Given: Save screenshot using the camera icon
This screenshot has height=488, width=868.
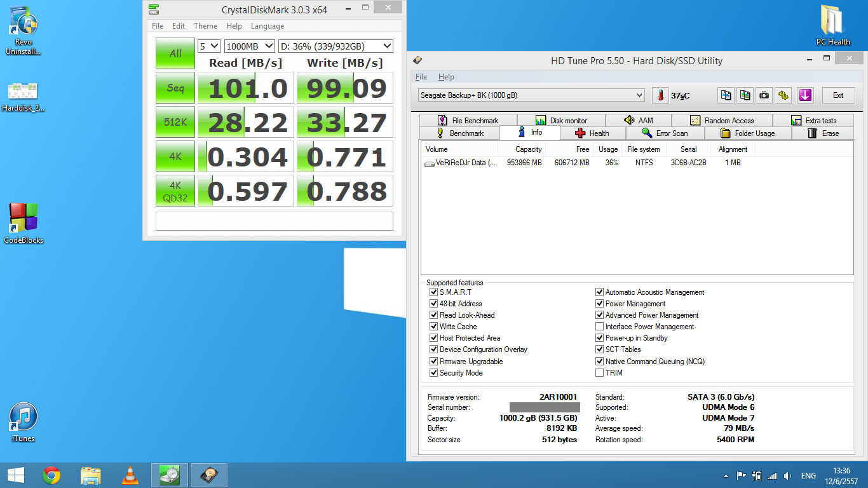Looking at the screenshot, I should [764, 95].
